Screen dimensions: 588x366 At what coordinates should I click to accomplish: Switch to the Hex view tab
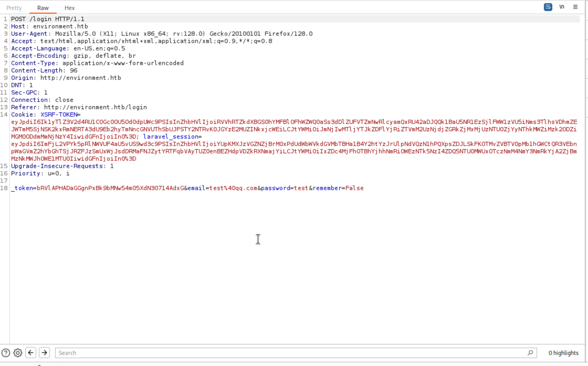70,8
